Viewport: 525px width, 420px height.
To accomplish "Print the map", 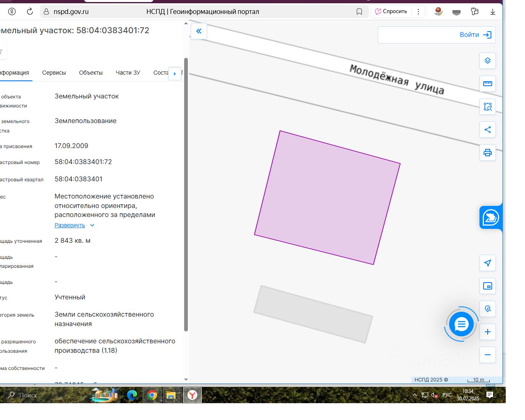I will (488, 153).
